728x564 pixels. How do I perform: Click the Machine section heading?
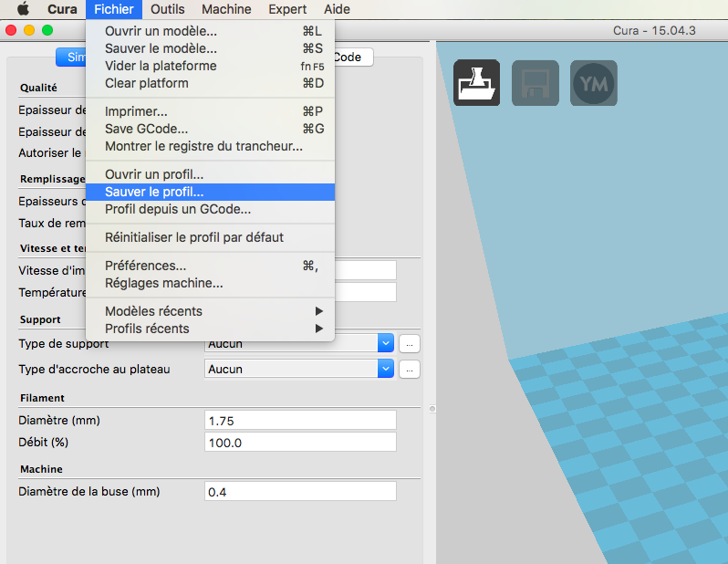pyautogui.click(x=41, y=469)
